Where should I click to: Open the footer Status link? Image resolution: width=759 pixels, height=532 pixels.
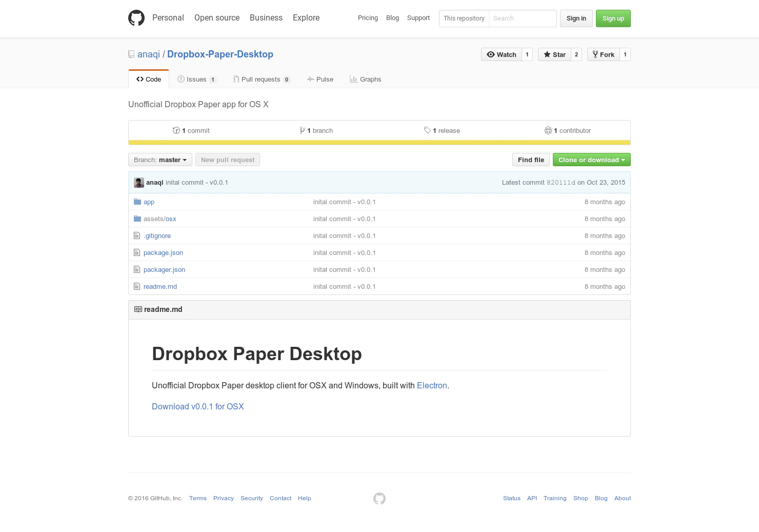pos(512,498)
